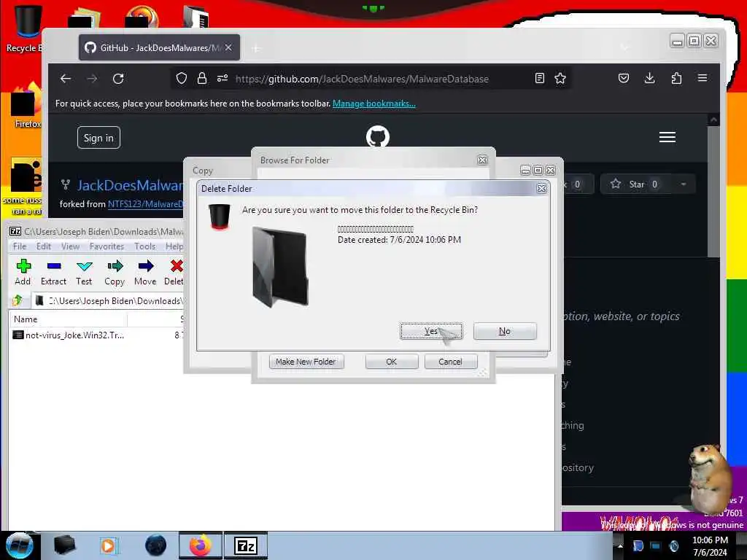Click the 7-Zip Extract toolbar icon

[53, 273]
